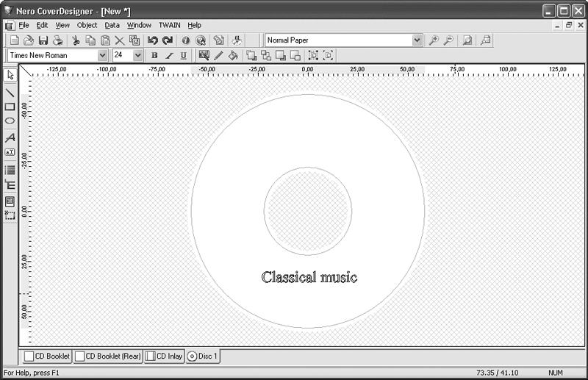Open the font size 24 dropdown
Screen dimensions: 588x380
click(137, 55)
